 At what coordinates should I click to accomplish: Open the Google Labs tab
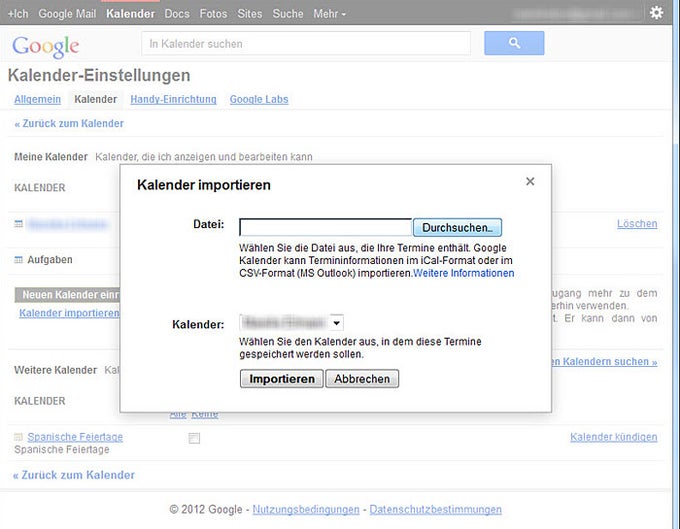tap(259, 99)
